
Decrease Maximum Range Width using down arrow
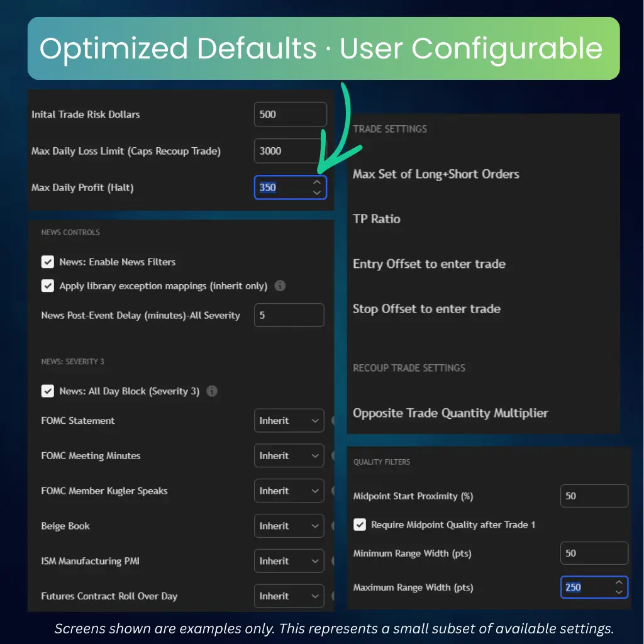[619, 592]
